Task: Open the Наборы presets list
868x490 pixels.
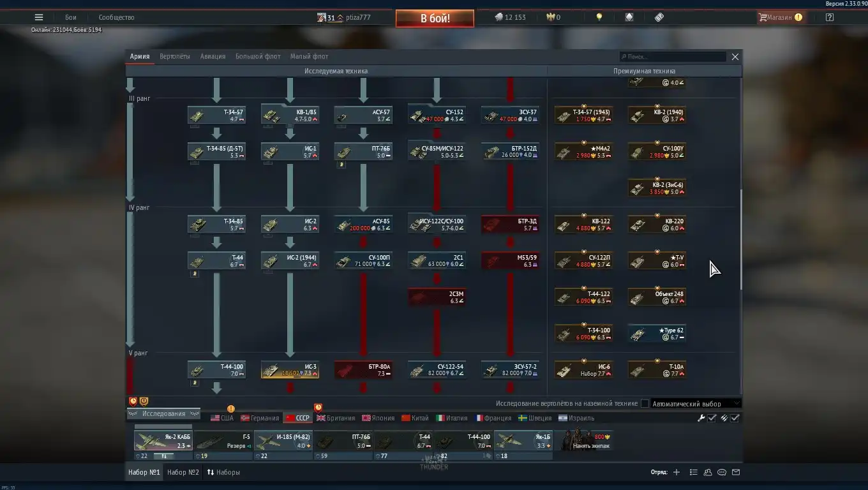Action: pyautogui.click(x=223, y=472)
